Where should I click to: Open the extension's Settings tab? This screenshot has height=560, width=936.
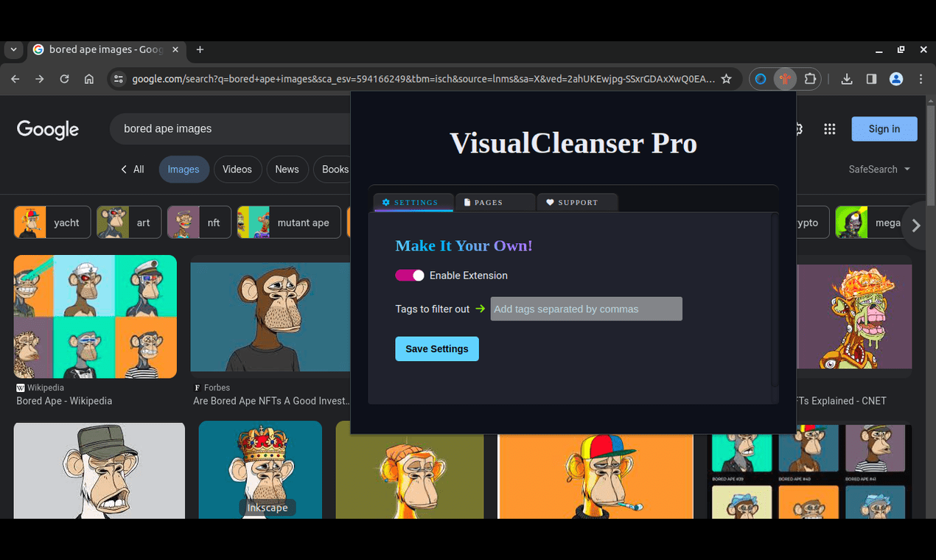pos(413,203)
